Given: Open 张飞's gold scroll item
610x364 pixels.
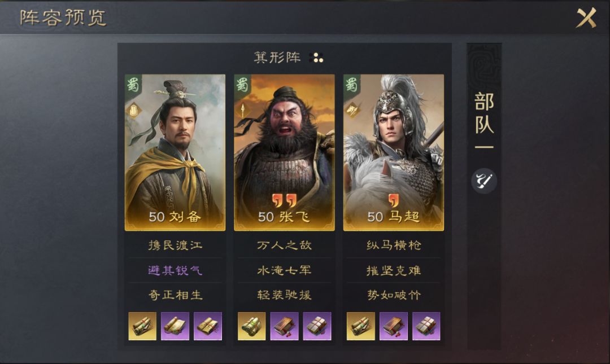Looking at the screenshot, I should tap(252, 326).
